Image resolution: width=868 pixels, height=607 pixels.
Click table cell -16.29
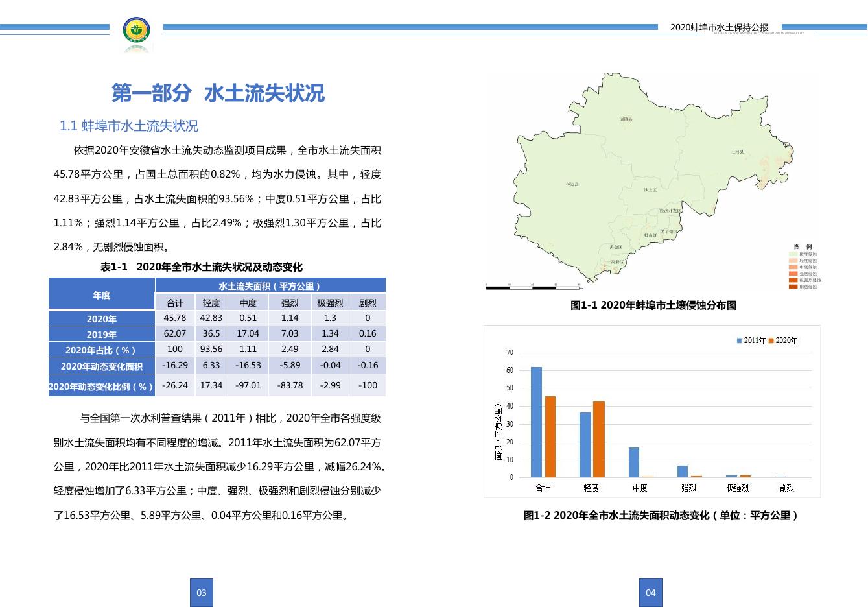(x=175, y=365)
